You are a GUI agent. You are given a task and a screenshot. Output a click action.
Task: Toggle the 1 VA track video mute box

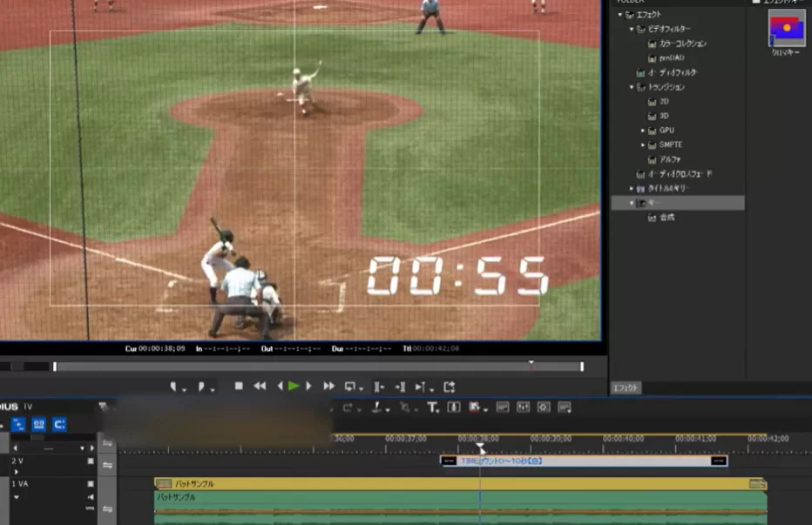[x=90, y=483]
